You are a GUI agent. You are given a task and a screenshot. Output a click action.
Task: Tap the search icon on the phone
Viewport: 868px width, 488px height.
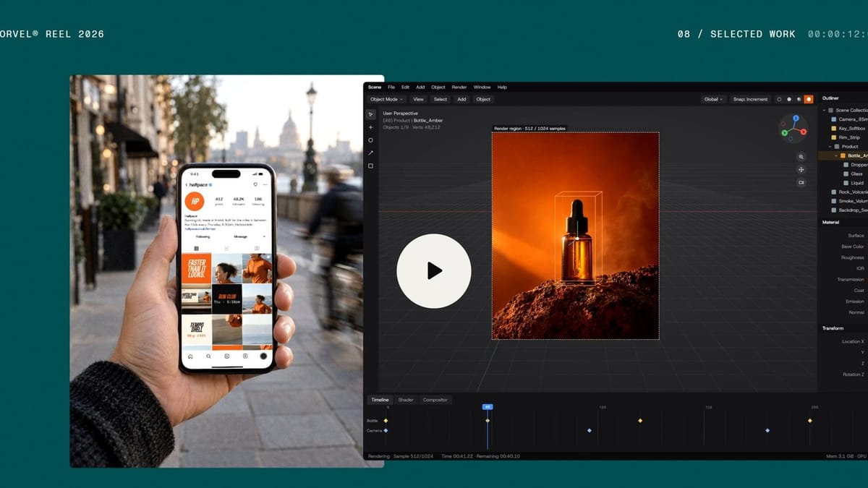click(208, 356)
